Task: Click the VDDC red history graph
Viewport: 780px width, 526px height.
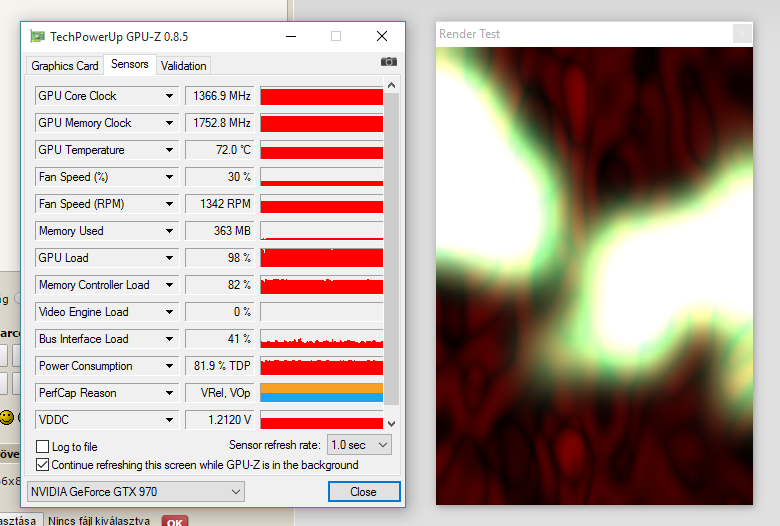Action: point(321,420)
